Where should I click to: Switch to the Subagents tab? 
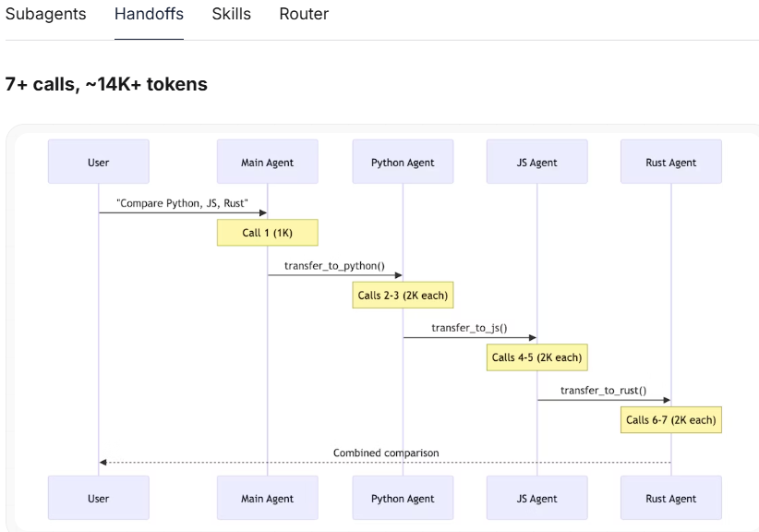point(45,14)
